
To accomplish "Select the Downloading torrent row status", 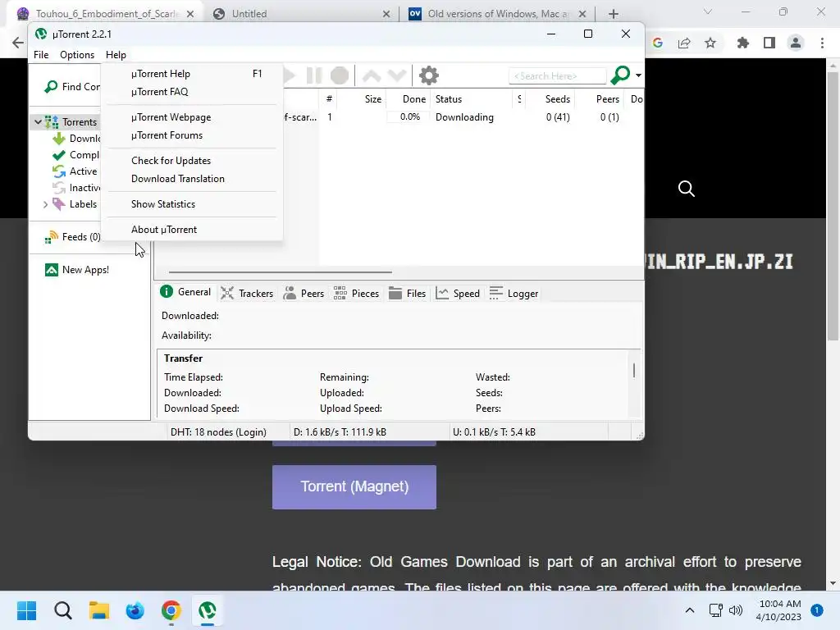I will (x=464, y=116).
